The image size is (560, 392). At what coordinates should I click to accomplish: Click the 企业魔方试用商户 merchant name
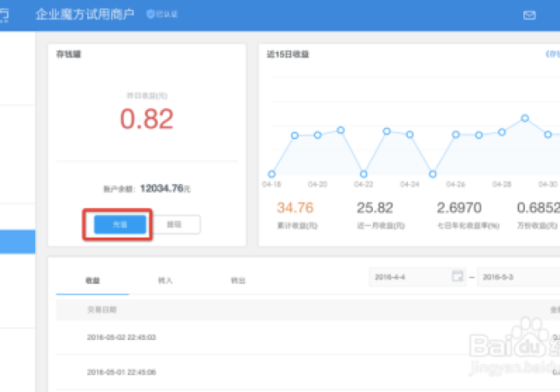point(85,15)
